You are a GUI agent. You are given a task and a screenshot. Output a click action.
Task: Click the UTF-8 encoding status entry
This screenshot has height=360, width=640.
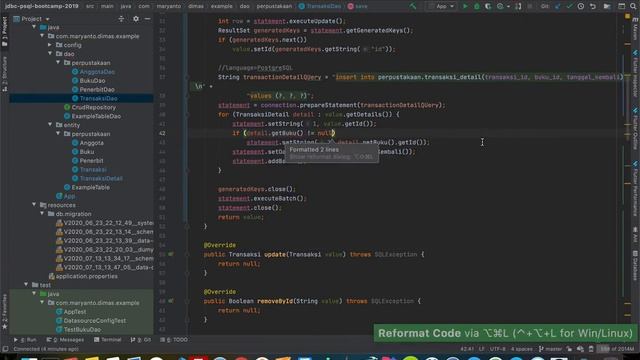click(x=498, y=349)
